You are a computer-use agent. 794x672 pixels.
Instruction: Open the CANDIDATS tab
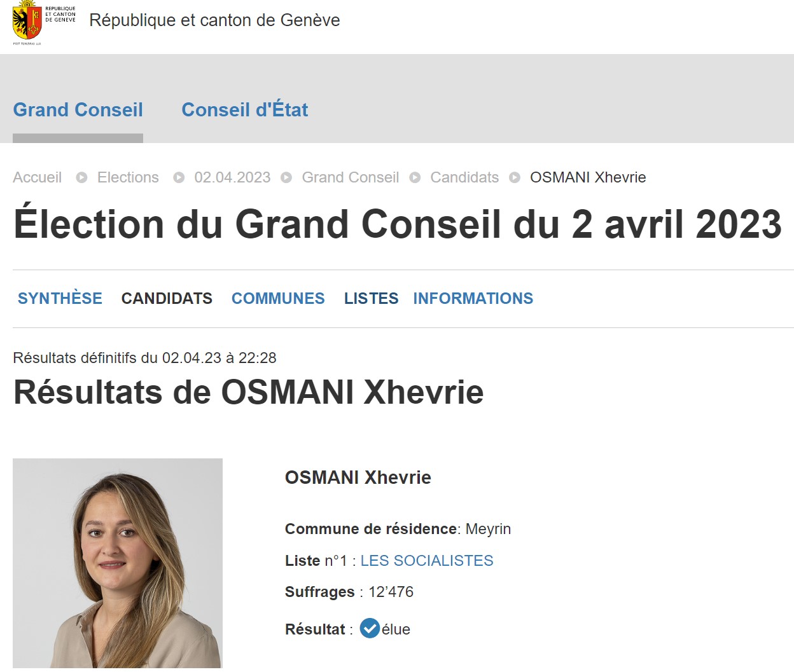coord(167,298)
